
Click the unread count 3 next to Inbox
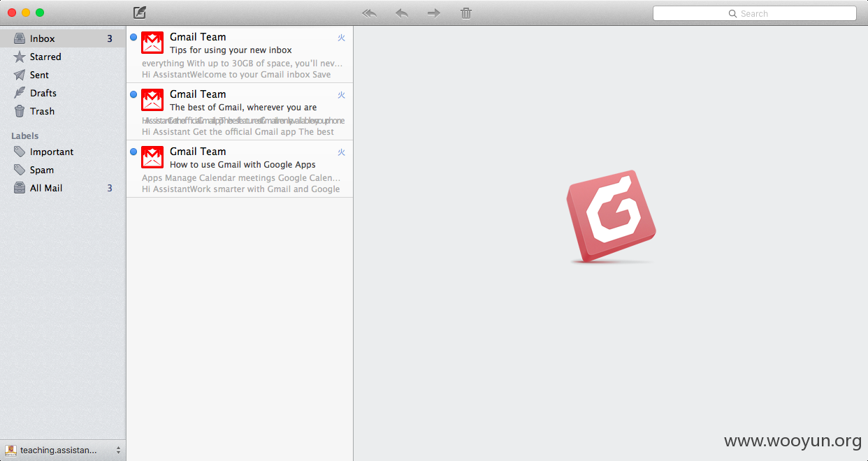click(x=110, y=38)
